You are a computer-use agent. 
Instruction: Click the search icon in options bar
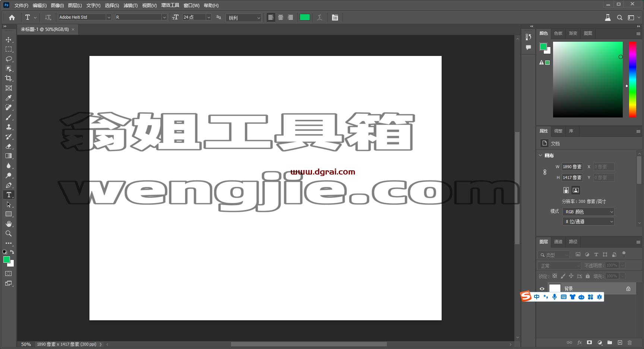tap(619, 17)
